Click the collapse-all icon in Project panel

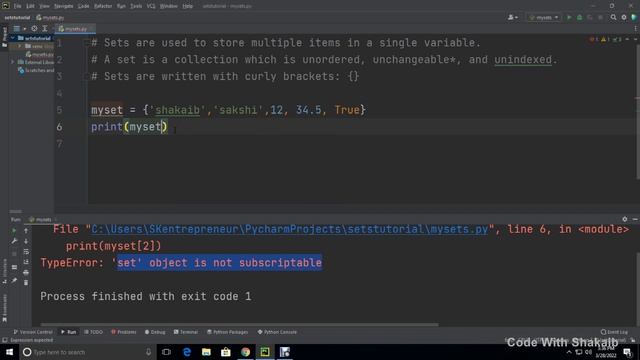coord(45,29)
